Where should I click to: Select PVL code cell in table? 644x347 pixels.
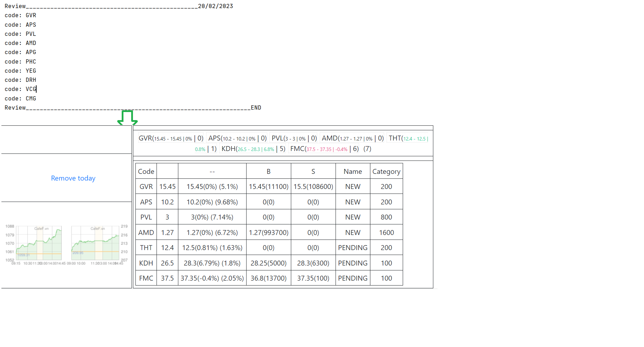[146, 217]
